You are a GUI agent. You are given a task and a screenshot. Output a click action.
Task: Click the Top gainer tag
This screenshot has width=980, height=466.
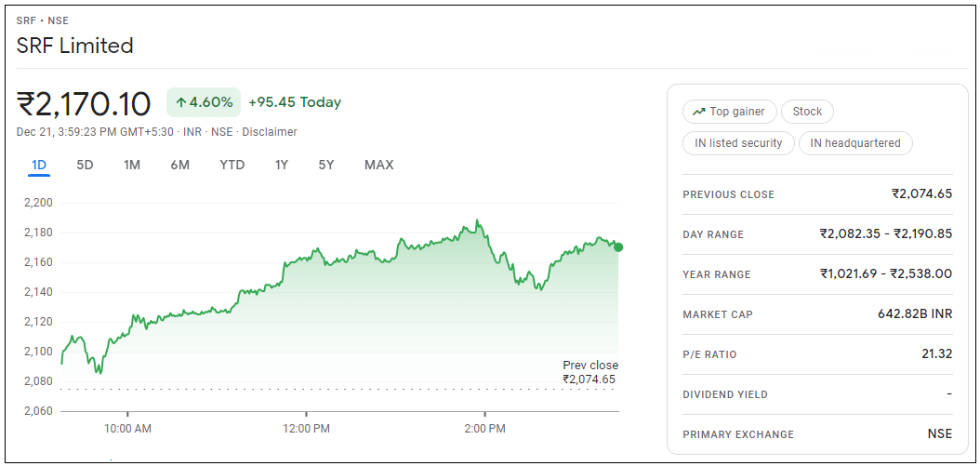click(729, 112)
